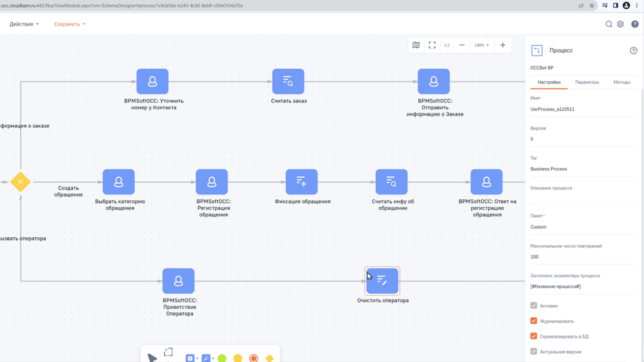The height and width of the screenshot is (362, 644).
Task: Select the 'Фиксация обращения' add data element
Action: point(302,182)
